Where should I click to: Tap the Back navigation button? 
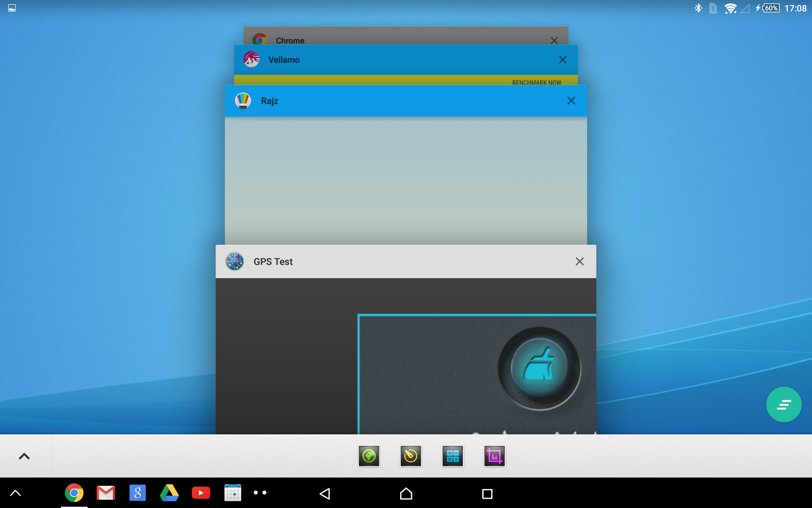[x=325, y=493]
